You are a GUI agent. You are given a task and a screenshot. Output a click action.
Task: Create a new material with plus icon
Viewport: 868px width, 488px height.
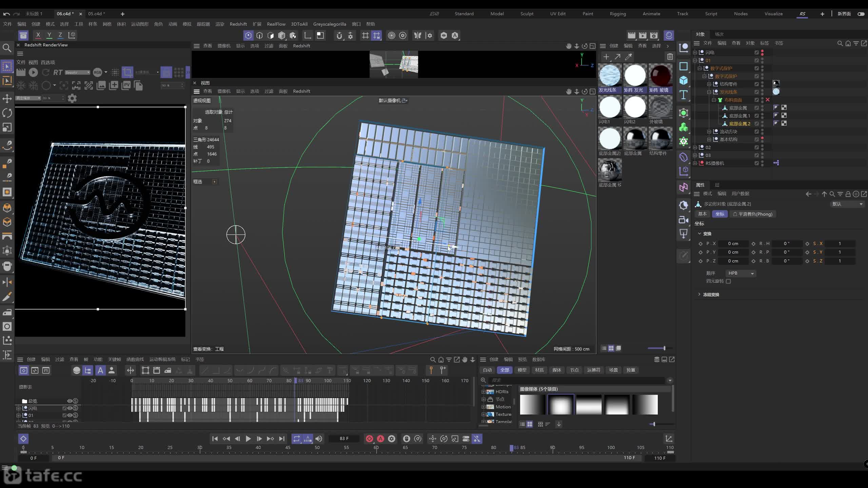[x=606, y=57]
